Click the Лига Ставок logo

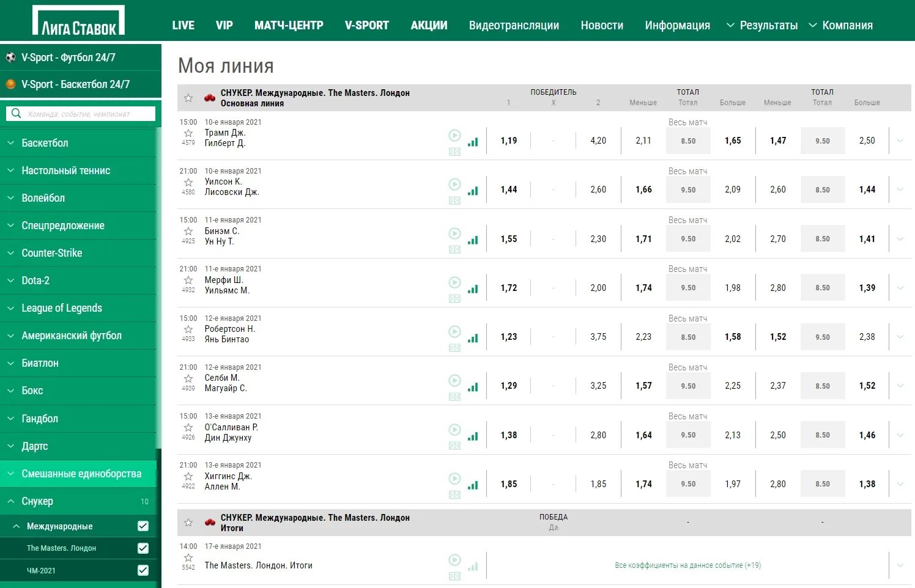(x=78, y=20)
